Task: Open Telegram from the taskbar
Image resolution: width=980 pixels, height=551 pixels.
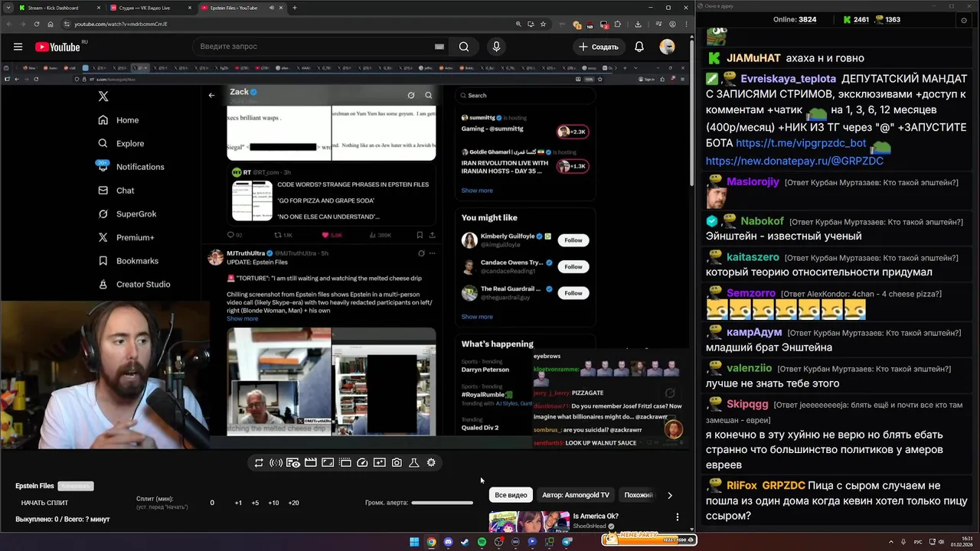Action: [567, 542]
